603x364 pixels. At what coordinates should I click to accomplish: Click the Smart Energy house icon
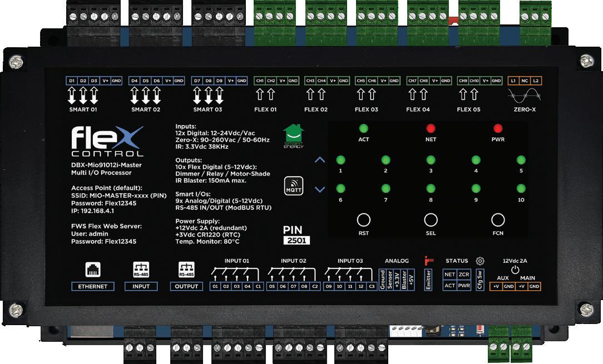click(x=293, y=136)
